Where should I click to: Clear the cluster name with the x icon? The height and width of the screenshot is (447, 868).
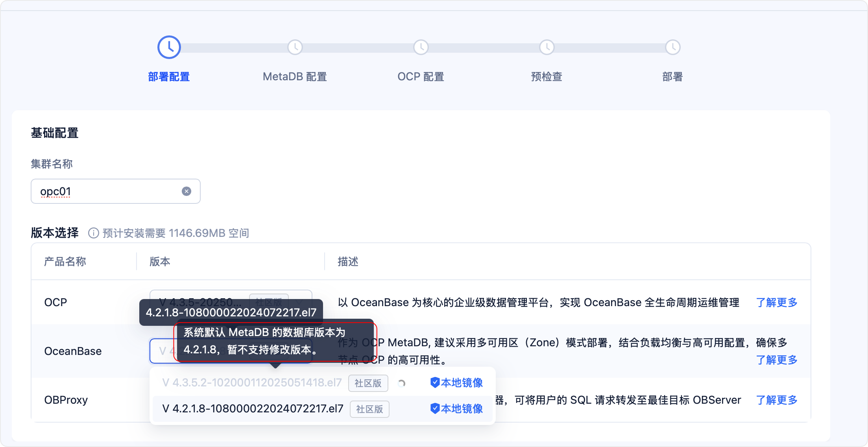click(x=186, y=191)
